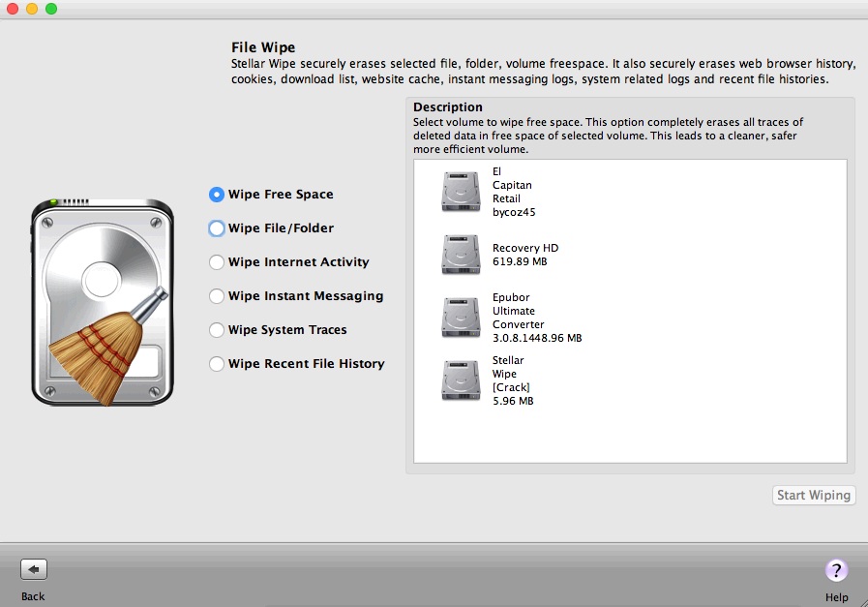The width and height of the screenshot is (868, 607).
Task: Click the "5.96 MB" size text
Action: point(513,401)
